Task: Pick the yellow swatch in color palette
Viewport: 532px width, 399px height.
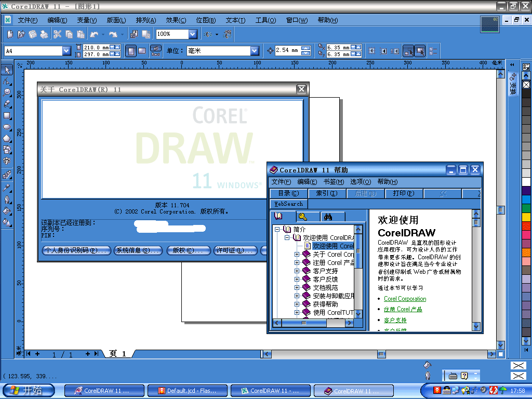Action: point(526,217)
